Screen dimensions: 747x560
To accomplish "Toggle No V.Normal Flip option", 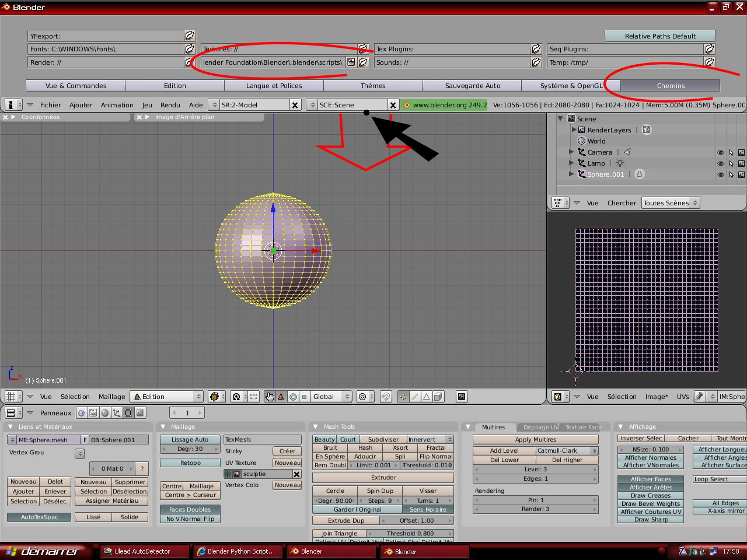I will 190,519.
